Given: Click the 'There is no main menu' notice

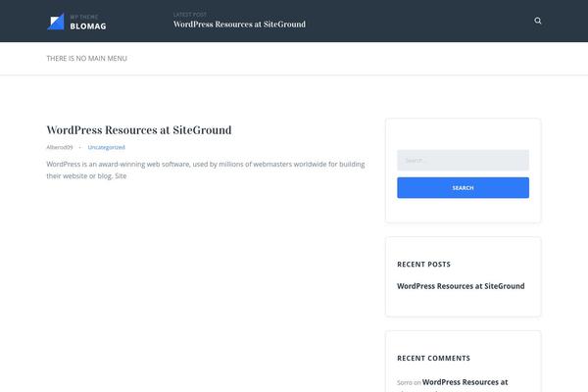Looking at the screenshot, I should pyautogui.click(x=86, y=59).
